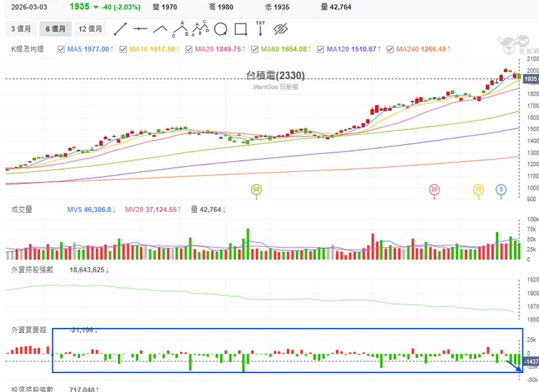Click the MV20 37,124.55 value
Screen dimensions: 539x392
[x=153, y=209]
